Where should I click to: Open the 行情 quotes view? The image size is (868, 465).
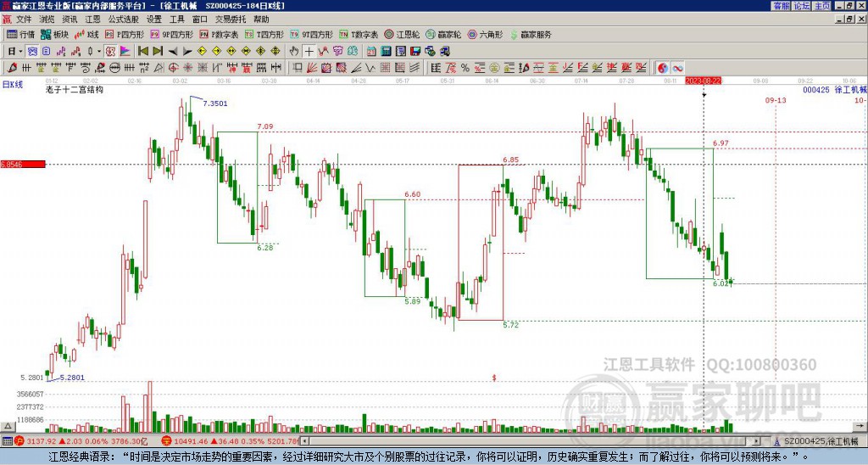coord(20,34)
